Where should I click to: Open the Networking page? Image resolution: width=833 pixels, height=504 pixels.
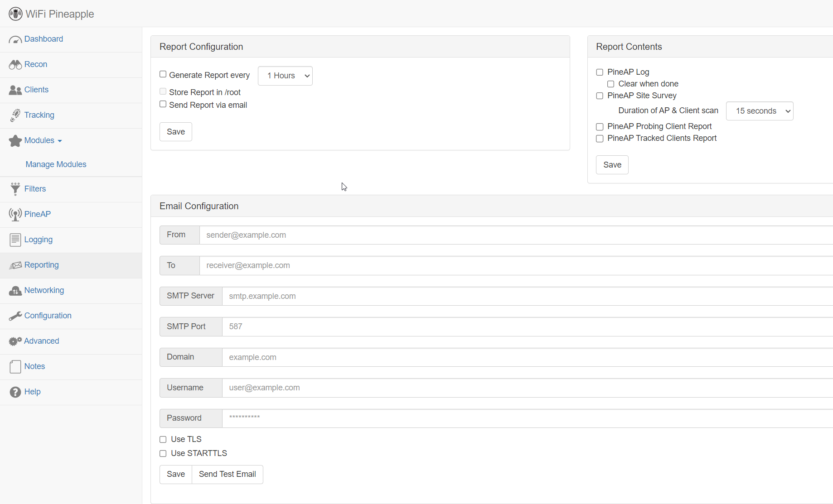point(44,290)
